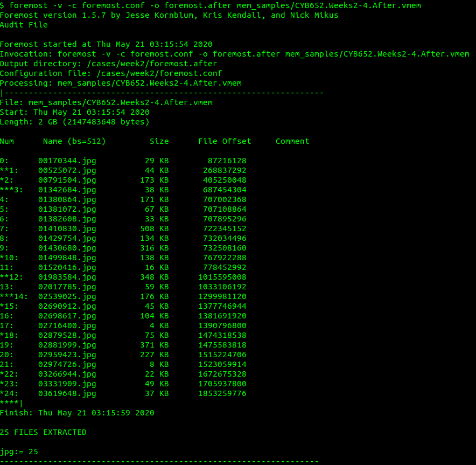Click the 25 FILES EXTRACTED summary line

43,432
